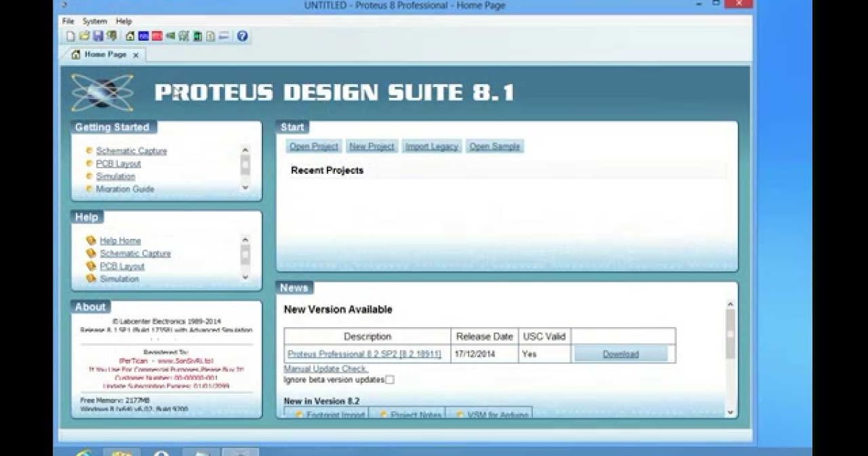Click the Design Explorer toolbar icon
This screenshot has height=456, width=868.
pos(197,36)
